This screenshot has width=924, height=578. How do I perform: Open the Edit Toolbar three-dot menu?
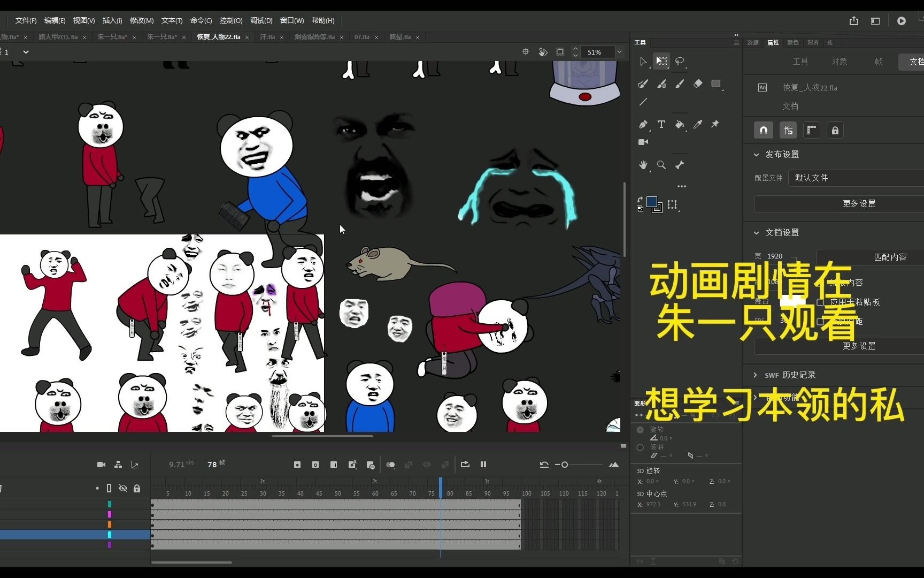coord(682,186)
